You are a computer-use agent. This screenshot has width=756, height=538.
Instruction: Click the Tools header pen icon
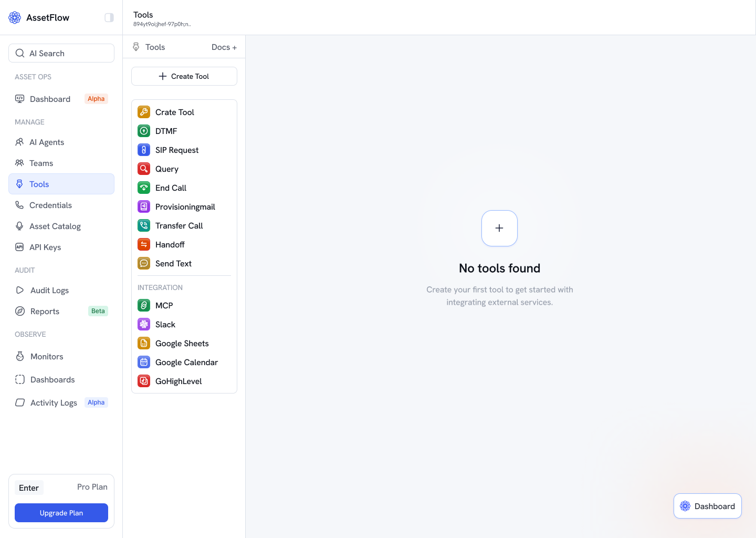point(136,47)
